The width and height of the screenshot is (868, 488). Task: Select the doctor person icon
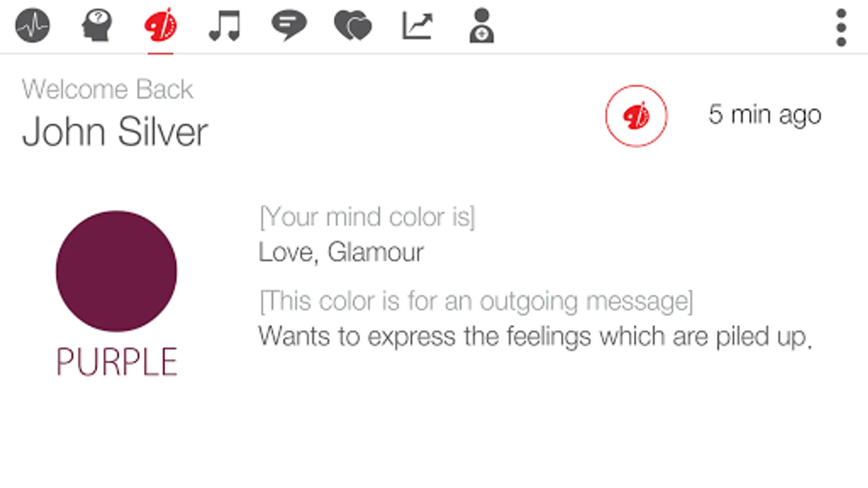click(x=481, y=25)
